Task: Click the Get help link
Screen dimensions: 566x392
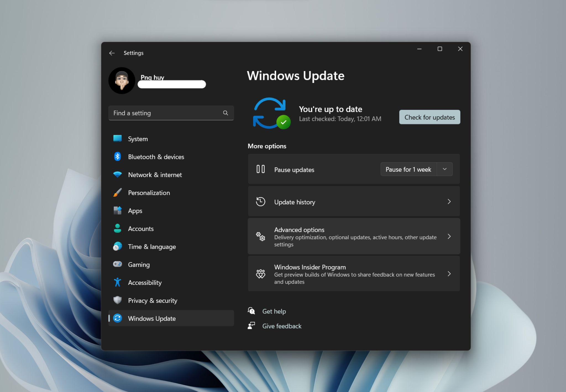Action: 274,311
